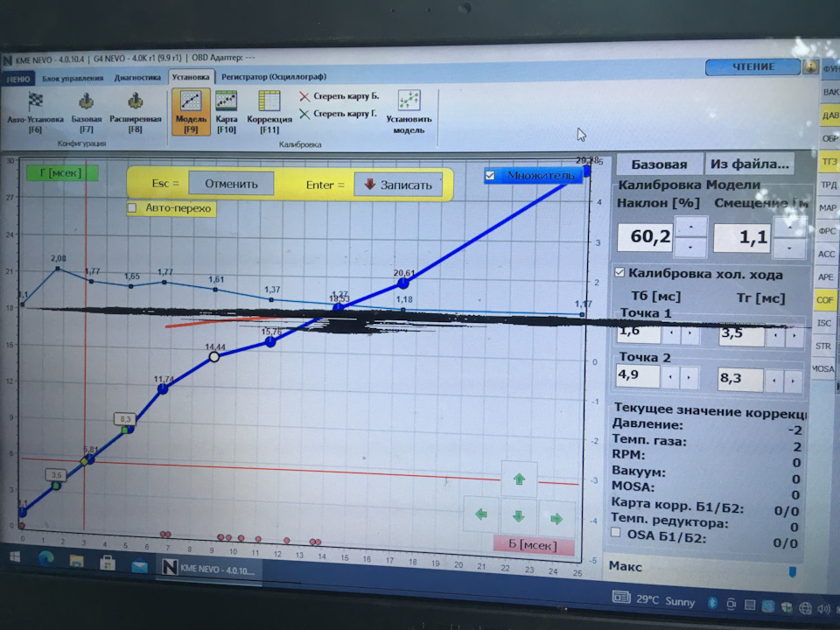The width and height of the screenshot is (840, 630).
Task: Click the green up arrow on graph
Action: tap(519, 479)
